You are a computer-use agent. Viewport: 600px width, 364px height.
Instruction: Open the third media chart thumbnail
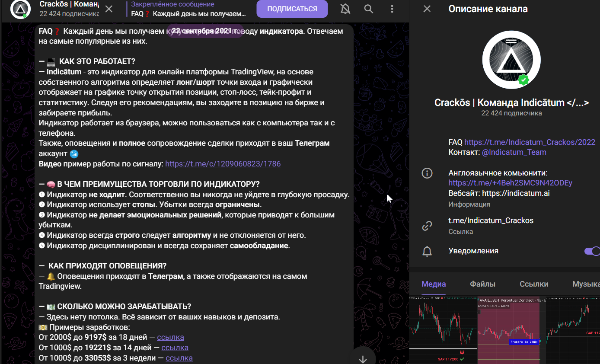pos(573,330)
